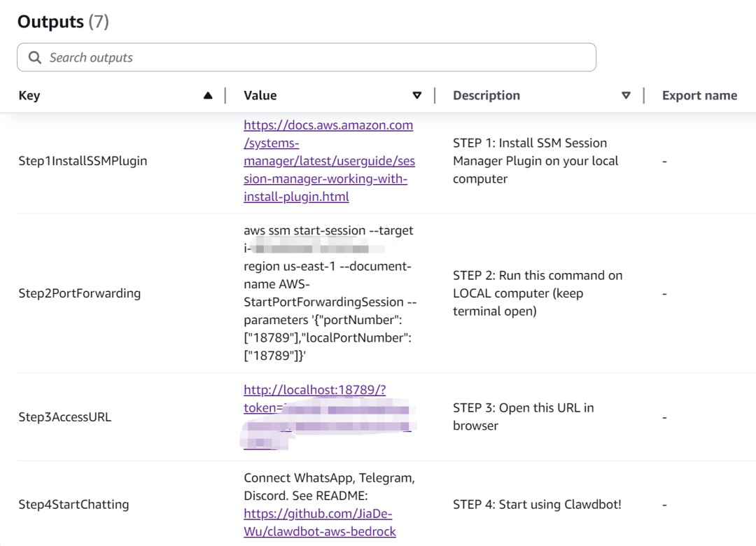Click the magnifier icon in search box
The width and height of the screenshot is (756, 546).
point(34,57)
